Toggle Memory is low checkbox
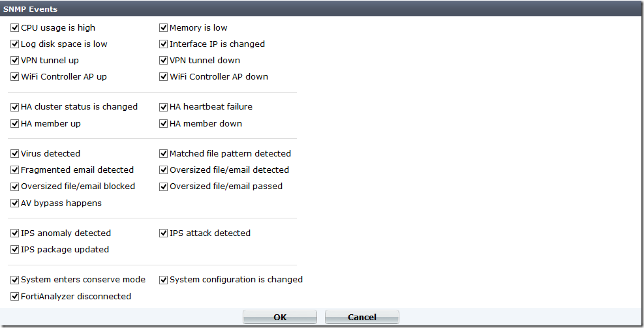This screenshot has width=644, height=328. pyautogui.click(x=164, y=28)
